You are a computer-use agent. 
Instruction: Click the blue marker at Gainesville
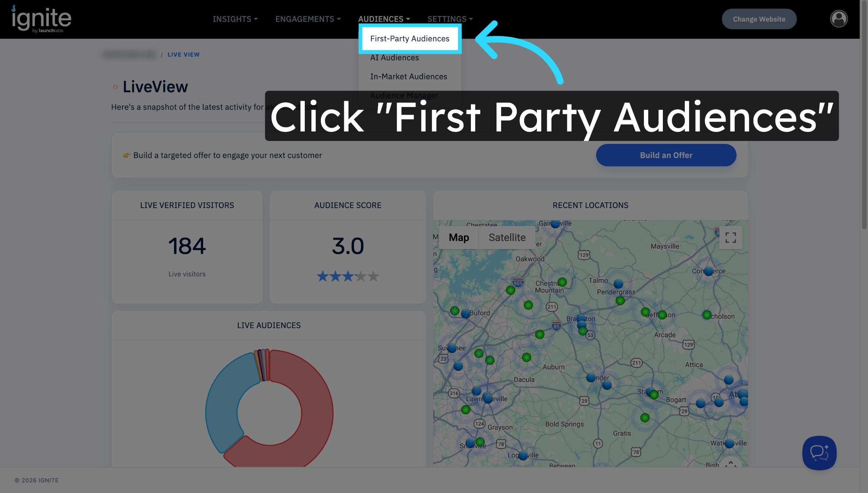pos(555,223)
